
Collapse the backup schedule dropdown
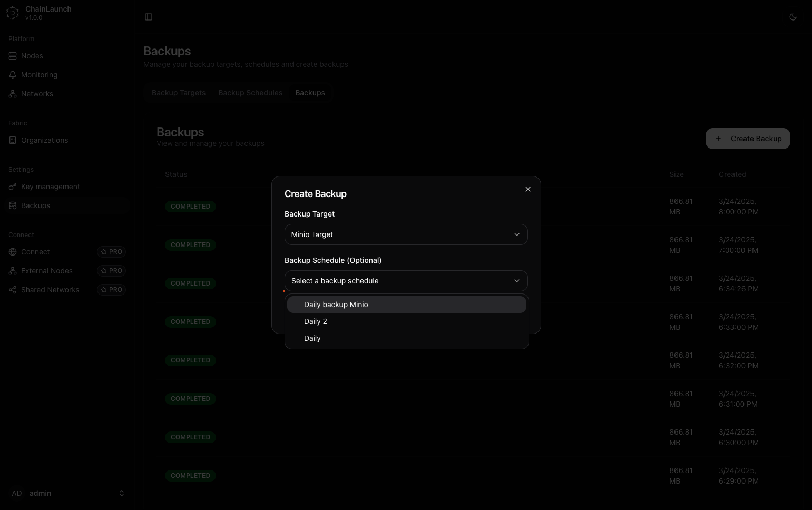click(x=406, y=281)
